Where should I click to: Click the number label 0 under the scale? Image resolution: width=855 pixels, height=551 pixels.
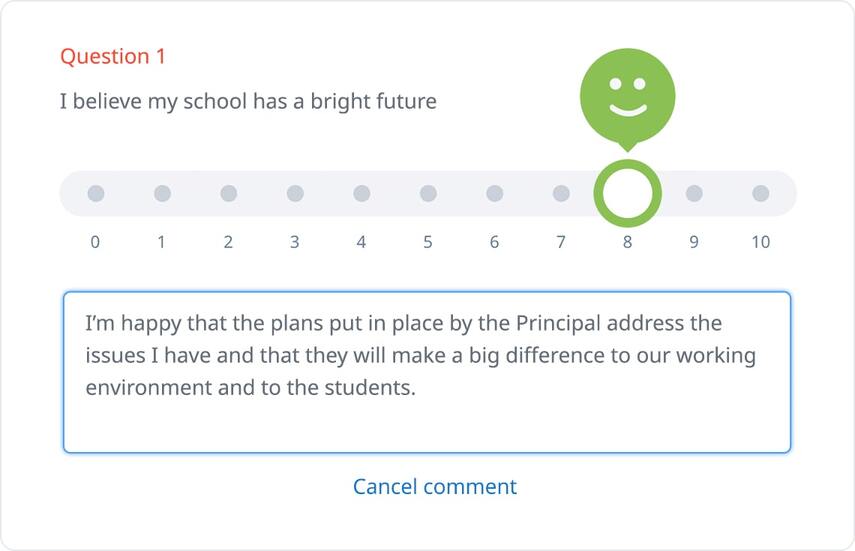click(95, 242)
